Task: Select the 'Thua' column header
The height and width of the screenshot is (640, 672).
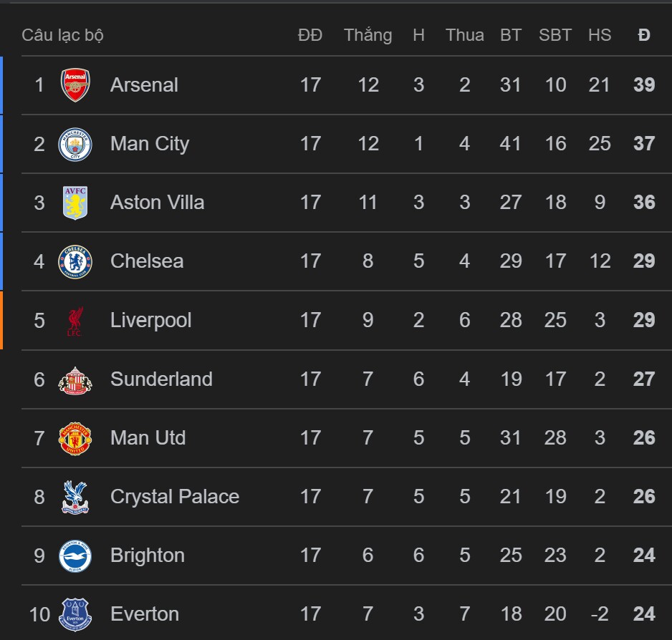Action: (x=464, y=35)
